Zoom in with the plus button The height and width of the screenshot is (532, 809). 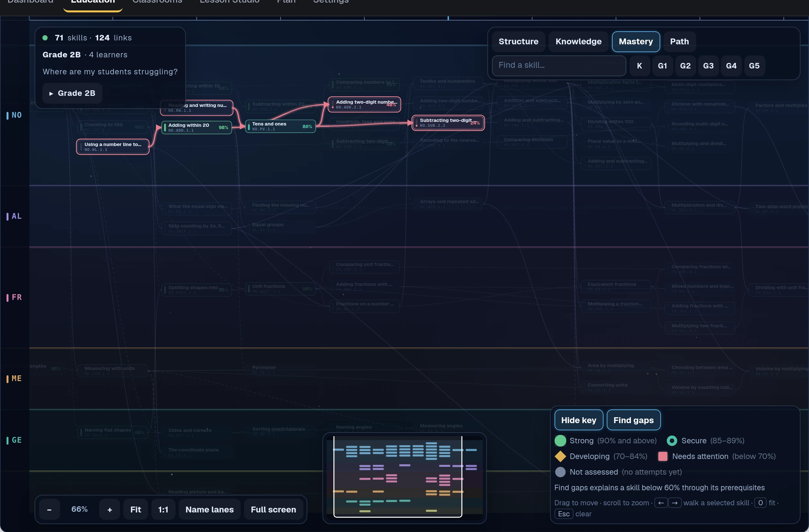pyautogui.click(x=110, y=509)
